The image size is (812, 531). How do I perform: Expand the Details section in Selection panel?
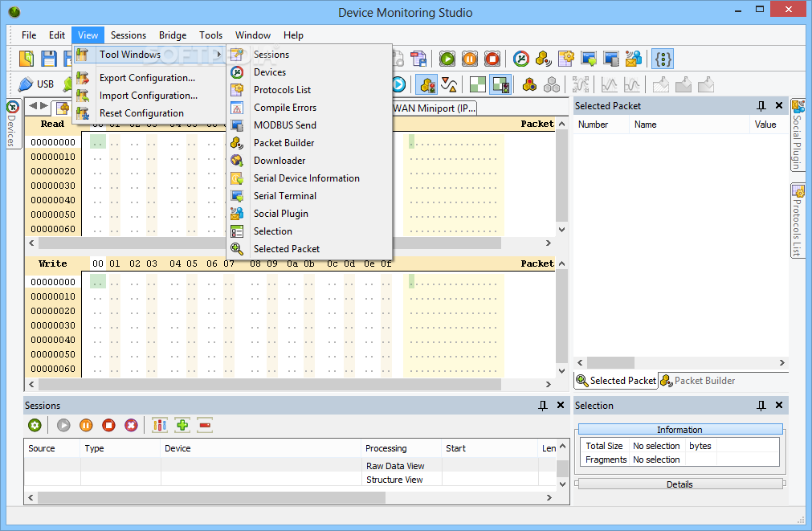coord(679,484)
